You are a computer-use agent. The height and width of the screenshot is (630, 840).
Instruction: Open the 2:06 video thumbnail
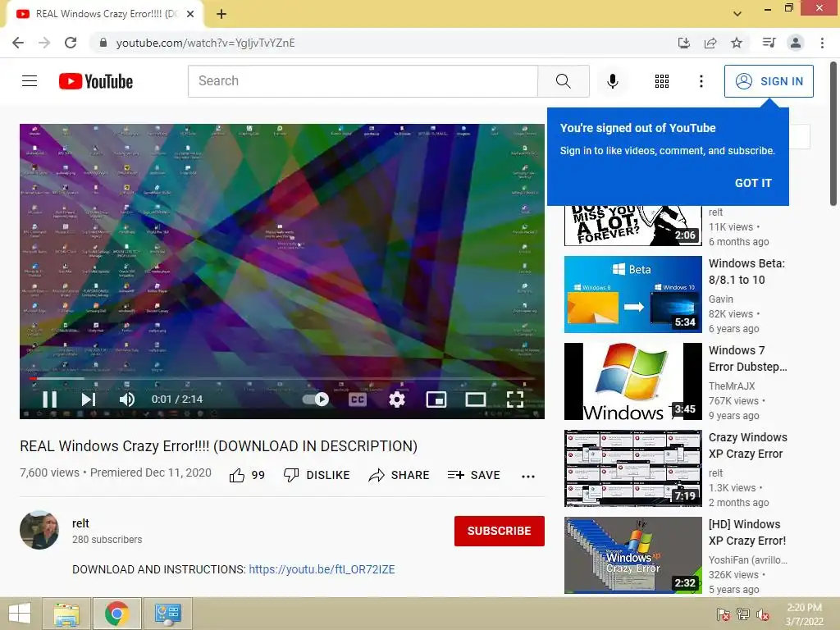click(x=633, y=226)
